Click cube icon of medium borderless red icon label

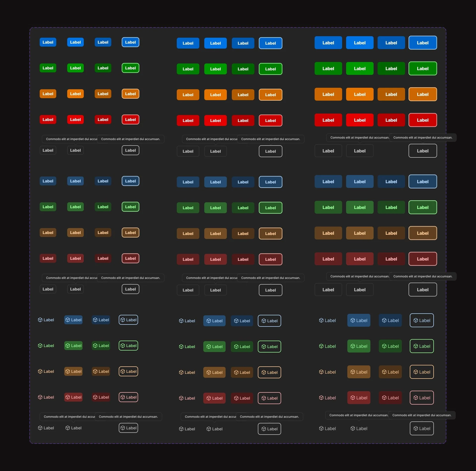(x=181, y=398)
